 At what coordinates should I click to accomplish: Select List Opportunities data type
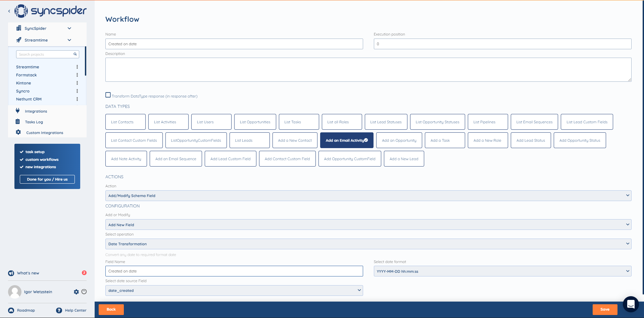pos(255,122)
